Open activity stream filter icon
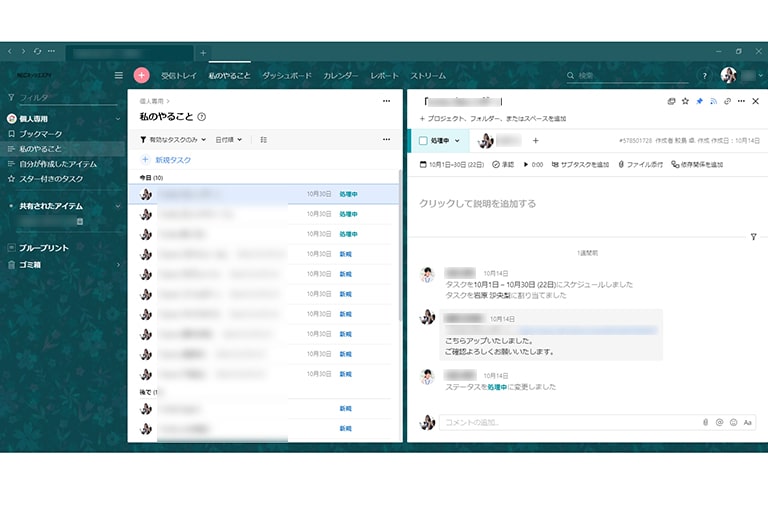Viewport: 768px width, 512px height. (x=753, y=237)
